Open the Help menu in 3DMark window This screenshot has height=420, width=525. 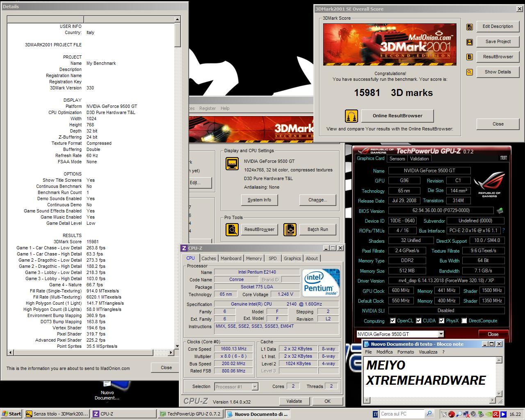pyautogui.click(x=225, y=108)
